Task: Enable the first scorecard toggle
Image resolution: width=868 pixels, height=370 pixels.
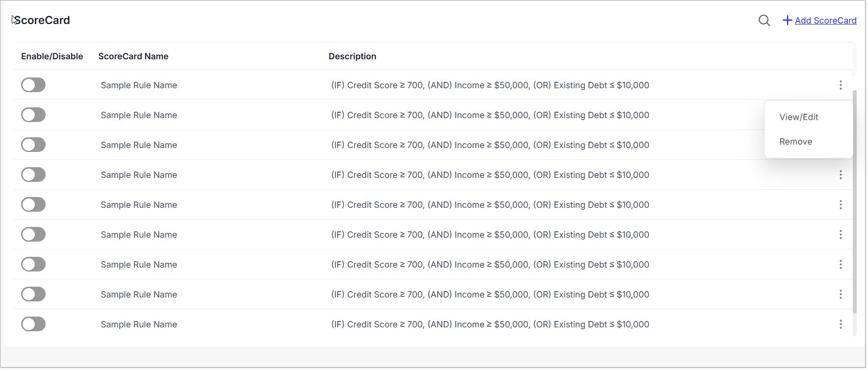Action: point(33,85)
